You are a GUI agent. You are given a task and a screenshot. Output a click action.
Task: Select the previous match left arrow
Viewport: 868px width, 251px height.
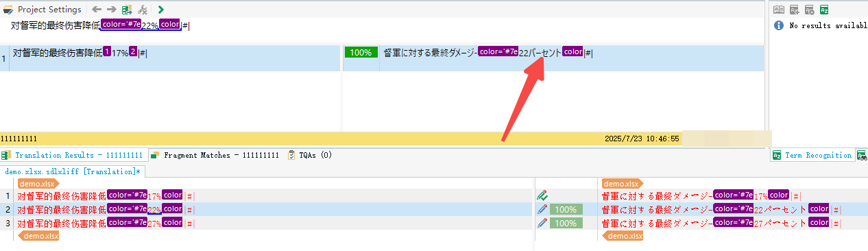pos(97,10)
